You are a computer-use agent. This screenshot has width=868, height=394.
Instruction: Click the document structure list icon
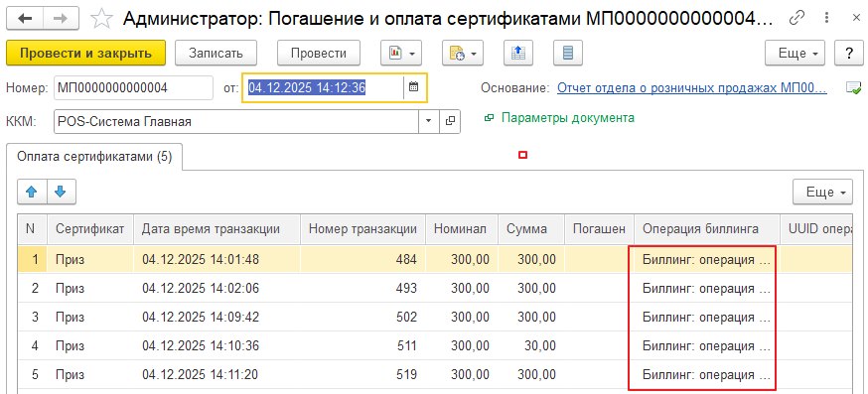567,54
